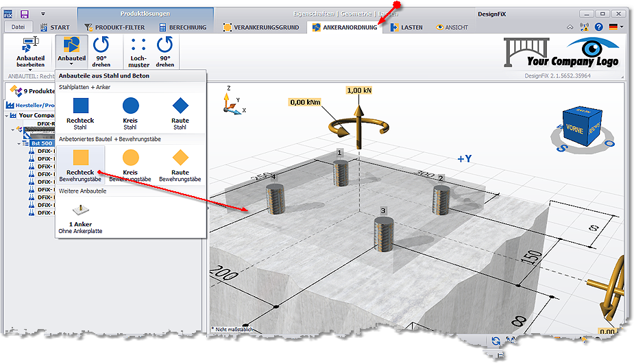634x364 pixels.
Task: Click the VORNE face of view cube
Action: [574, 129]
